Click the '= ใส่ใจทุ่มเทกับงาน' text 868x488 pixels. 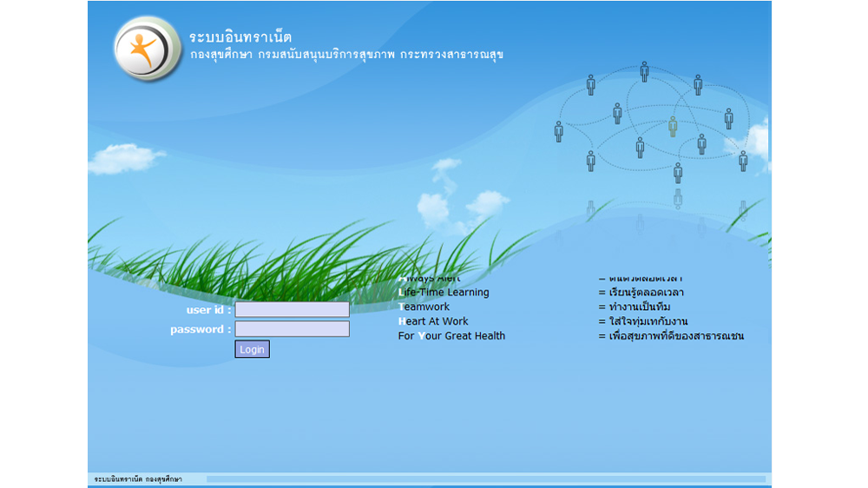pyautogui.click(x=643, y=320)
